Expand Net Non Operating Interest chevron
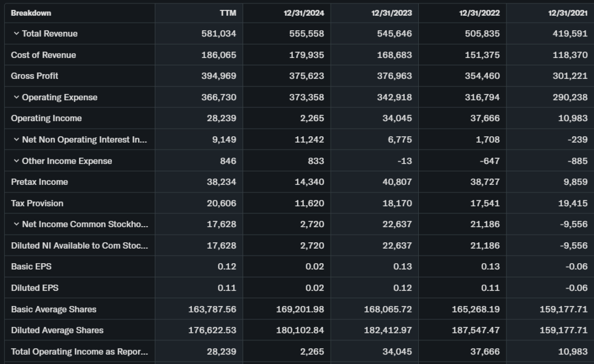 [x=16, y=140]
